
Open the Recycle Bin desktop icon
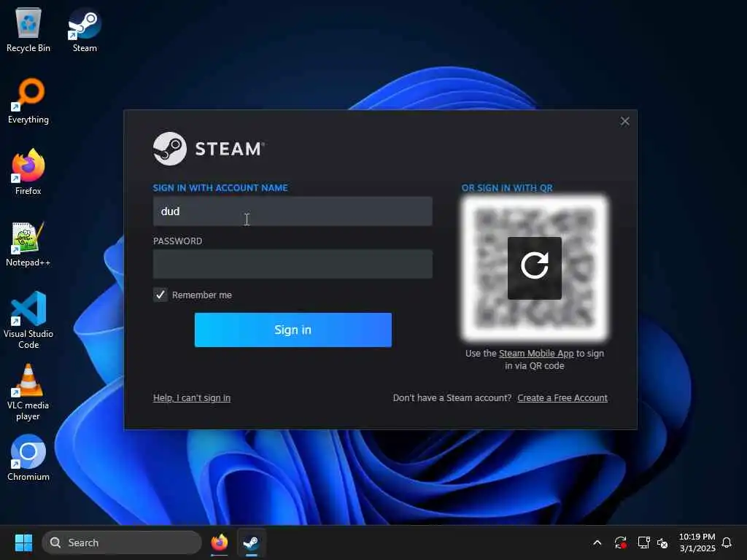tap(28, 29)
